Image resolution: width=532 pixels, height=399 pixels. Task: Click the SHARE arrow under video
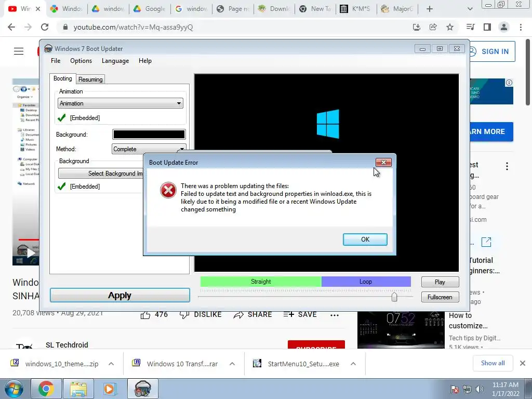pos(238,315)
